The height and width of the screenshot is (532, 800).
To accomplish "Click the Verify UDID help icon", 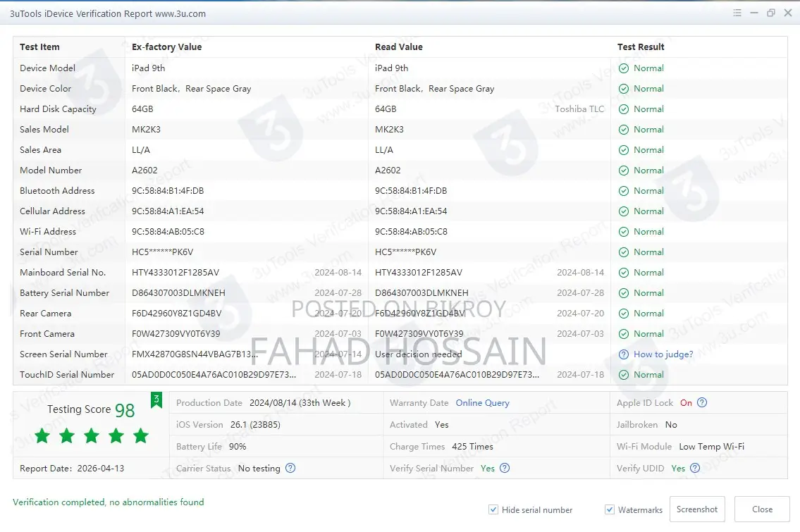I will click(x=695, y=468).
